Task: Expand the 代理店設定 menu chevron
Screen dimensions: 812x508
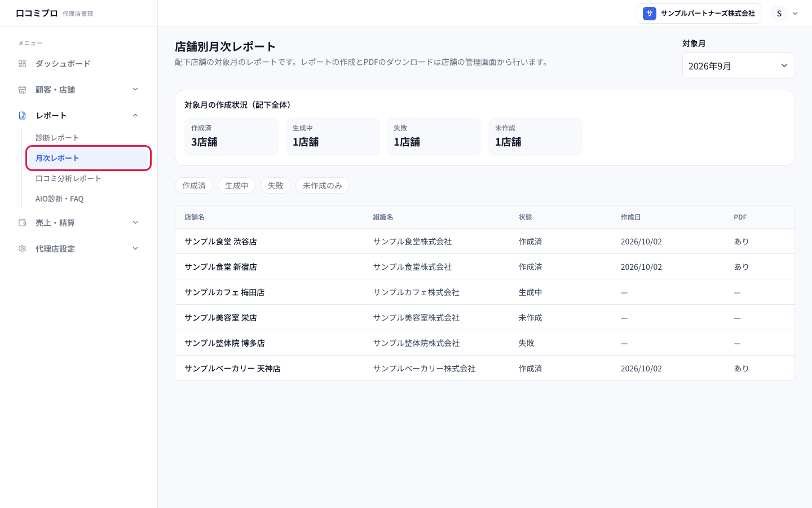Action: tap(135, 248)
